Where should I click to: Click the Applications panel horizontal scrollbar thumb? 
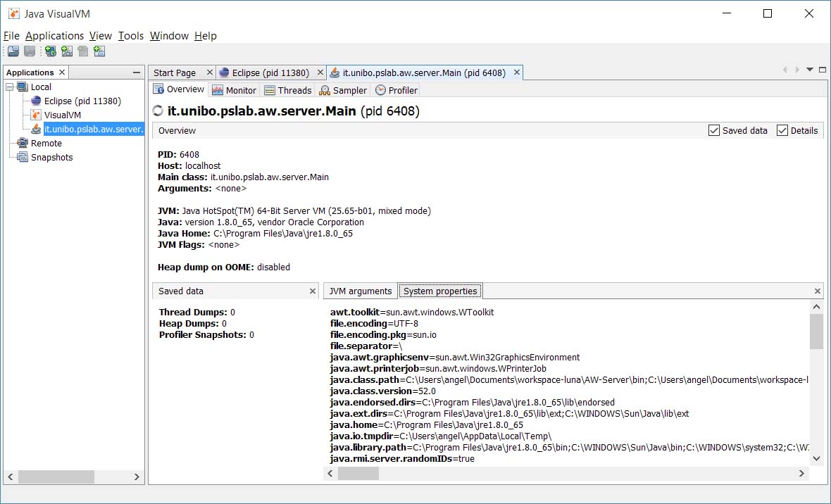coord(56,477)
